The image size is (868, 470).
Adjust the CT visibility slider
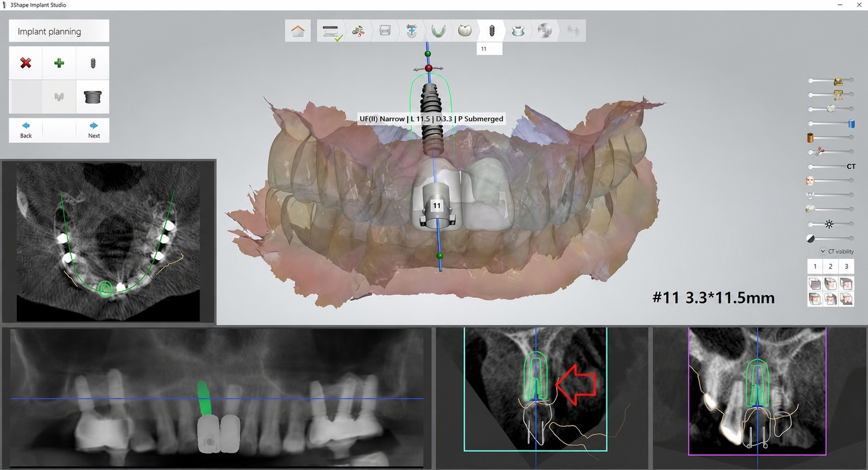831,166
